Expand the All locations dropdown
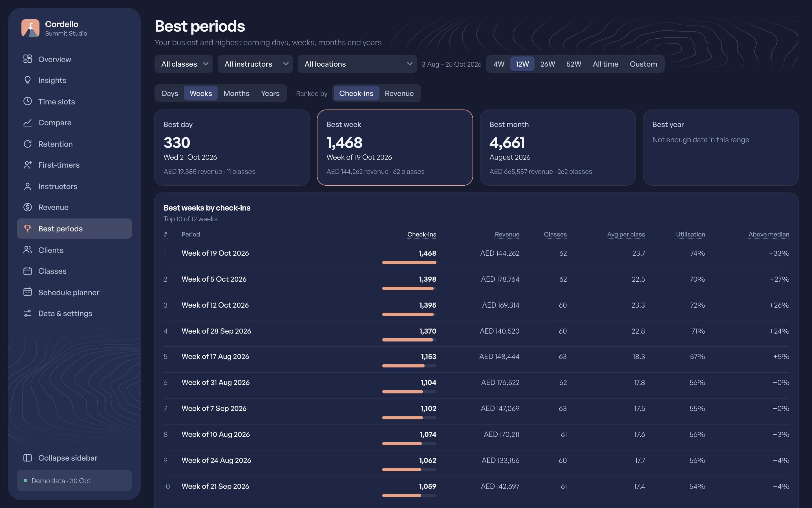Image resolution: width=812 pixels, height=508 pixels. click(x=357, y=64)
